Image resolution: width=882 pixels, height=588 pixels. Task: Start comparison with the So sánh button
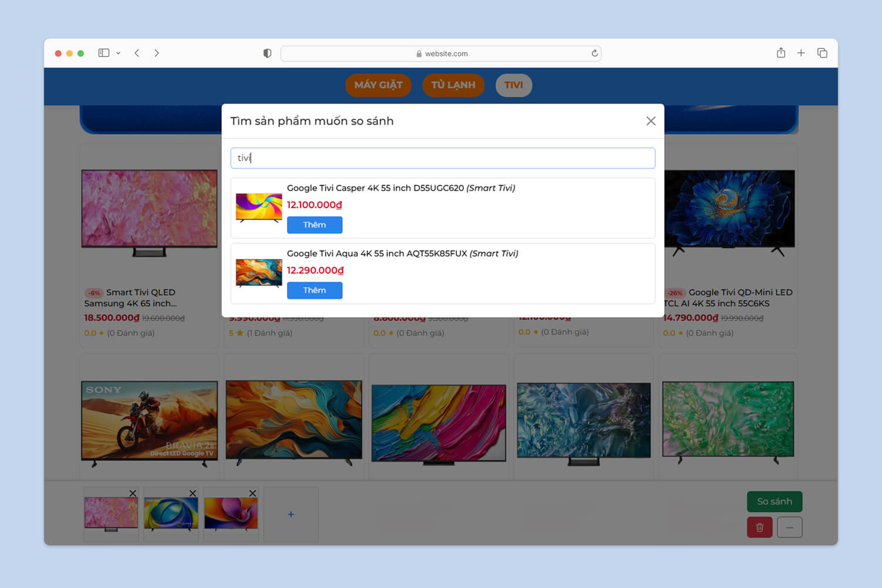pyautogui.click(x=774, y=502)
